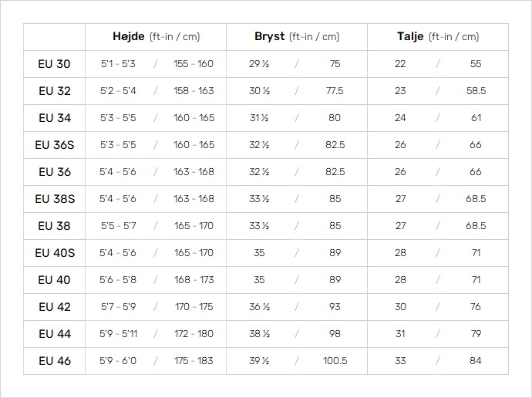This screenshot has width=532, height=398.
Task: Select the EU 30 row label
Action: coord(54,64)
